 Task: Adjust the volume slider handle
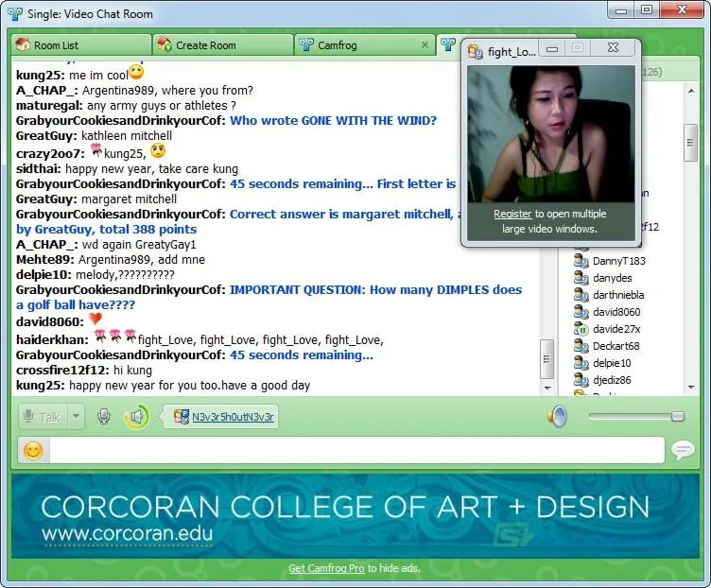(x=678, y=416)
